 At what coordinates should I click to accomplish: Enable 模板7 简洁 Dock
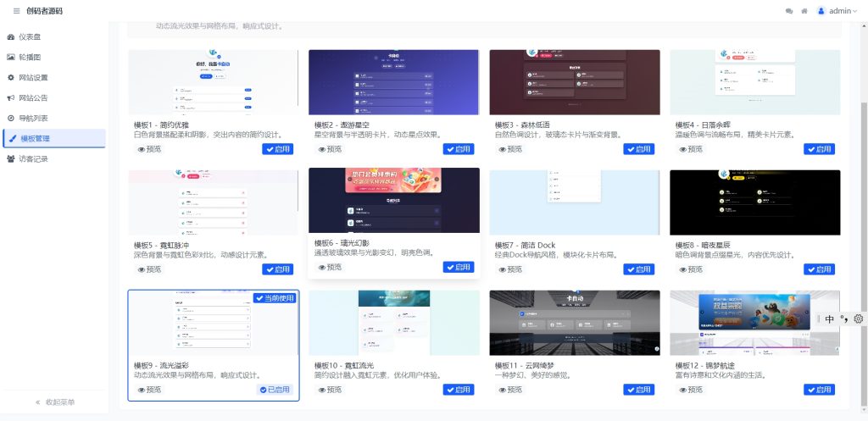639,269
